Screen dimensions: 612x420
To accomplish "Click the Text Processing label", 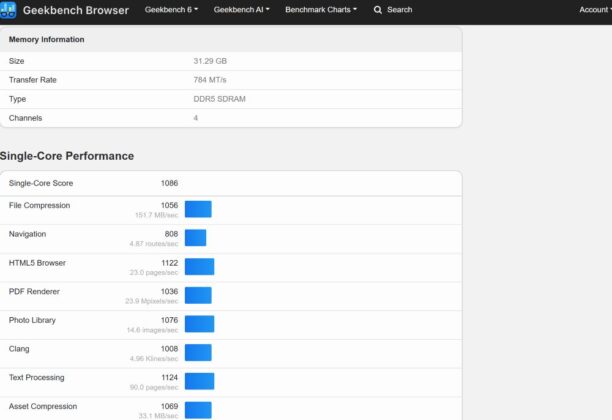I will click(36, 377).
